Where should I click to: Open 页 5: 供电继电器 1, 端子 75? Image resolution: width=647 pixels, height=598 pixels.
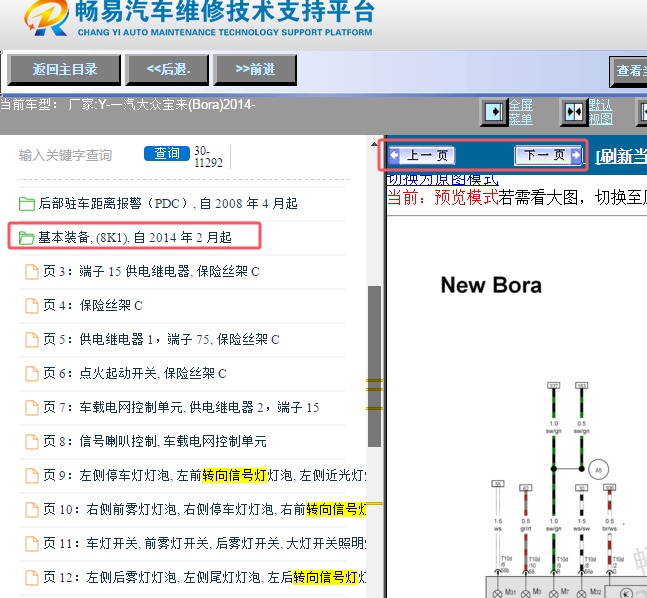[x=161, y=339]
